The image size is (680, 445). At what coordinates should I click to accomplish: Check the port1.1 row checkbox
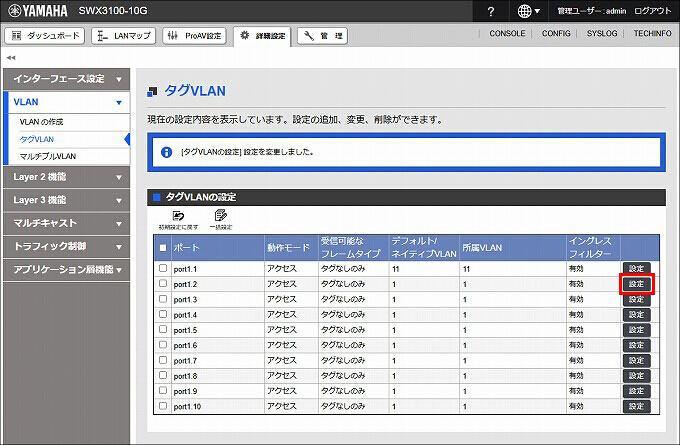pos(163,269)
